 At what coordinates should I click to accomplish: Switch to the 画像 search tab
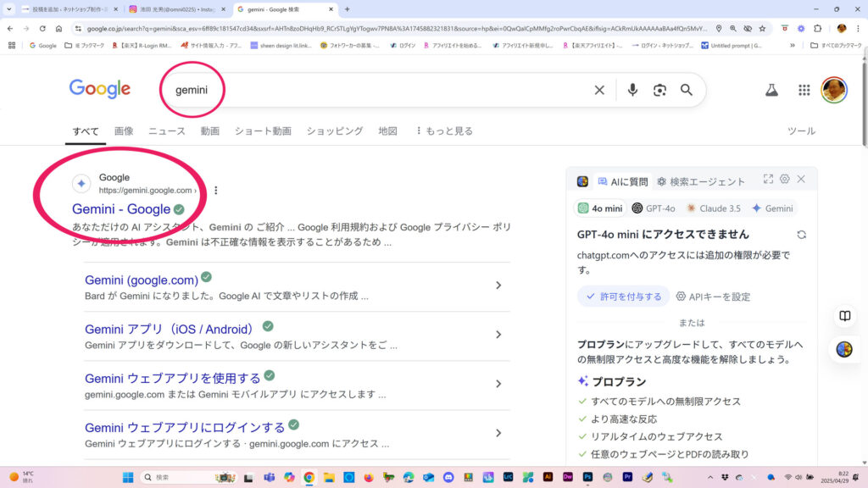tap(124, 131)
